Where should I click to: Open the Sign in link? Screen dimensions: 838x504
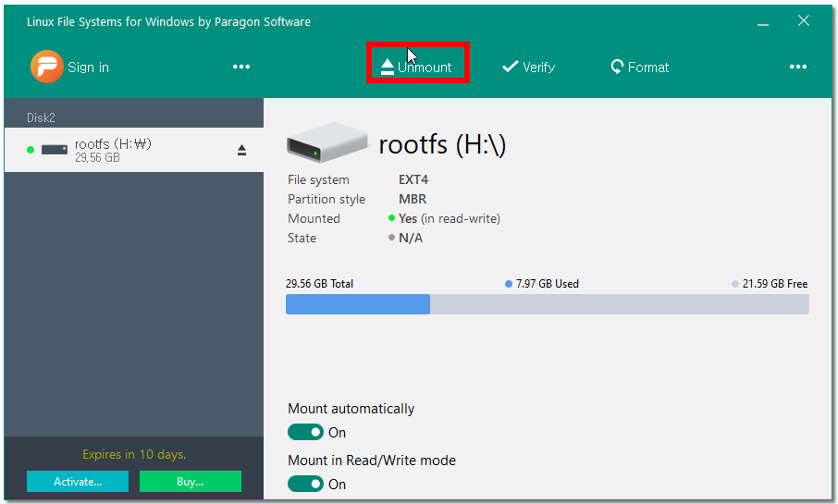(x=88, y=68)
